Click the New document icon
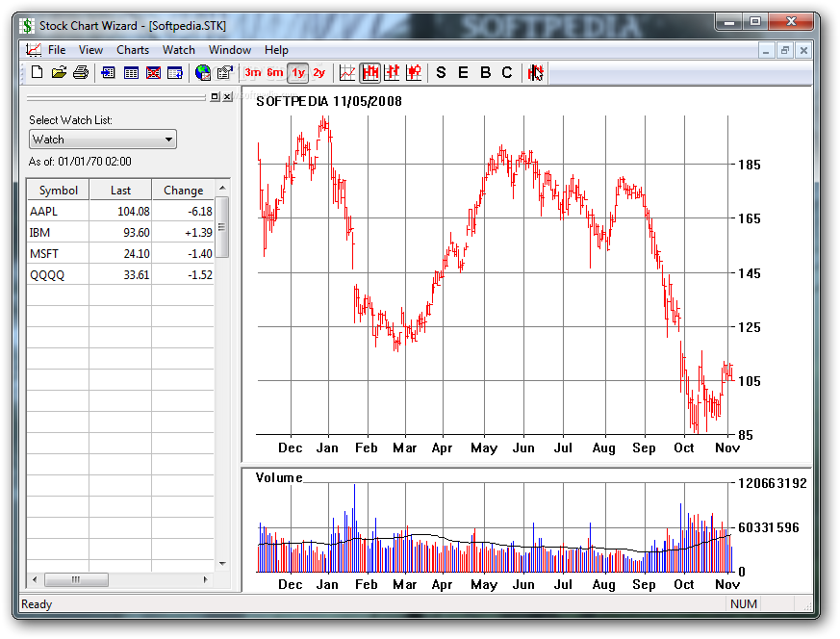The image size is (840, 639). pos(37,72)
